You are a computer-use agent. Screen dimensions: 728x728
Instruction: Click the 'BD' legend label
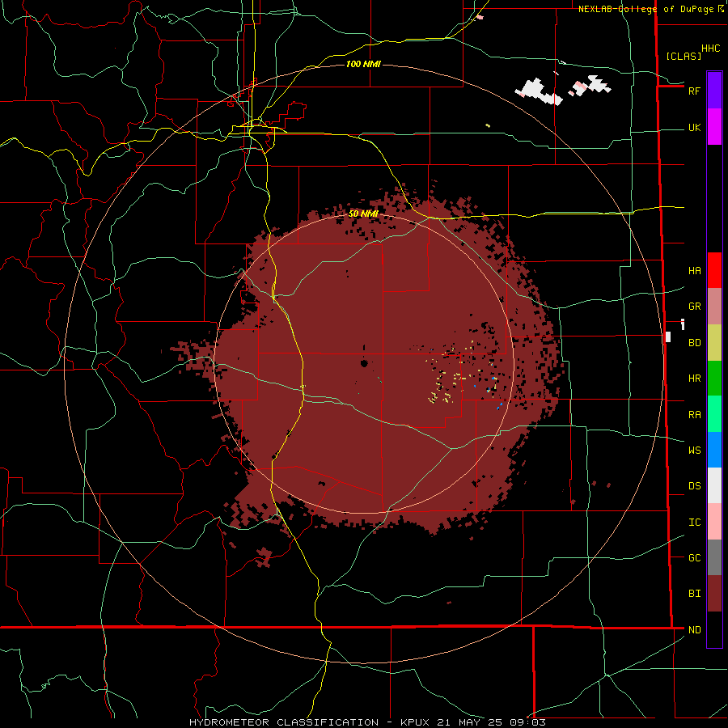(x=694, y=343)
